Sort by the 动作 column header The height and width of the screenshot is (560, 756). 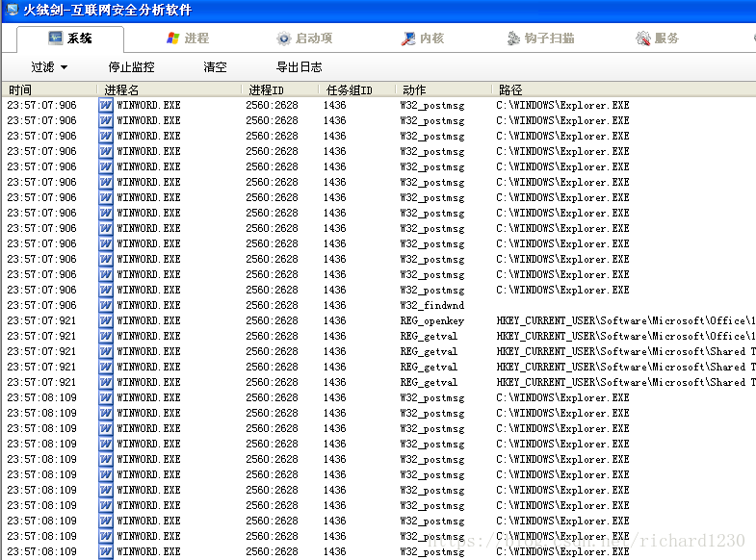444,89
